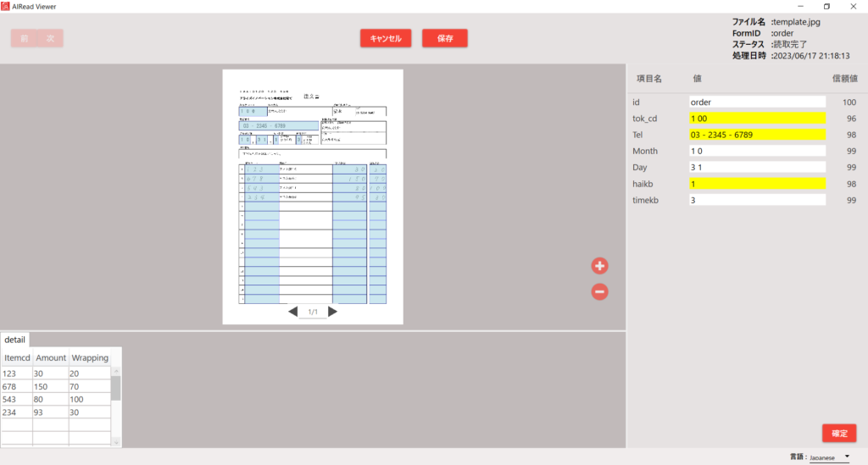Zoom in with the red plus icon
Viewport: 868px width, 465px height.
coord(599,266)
